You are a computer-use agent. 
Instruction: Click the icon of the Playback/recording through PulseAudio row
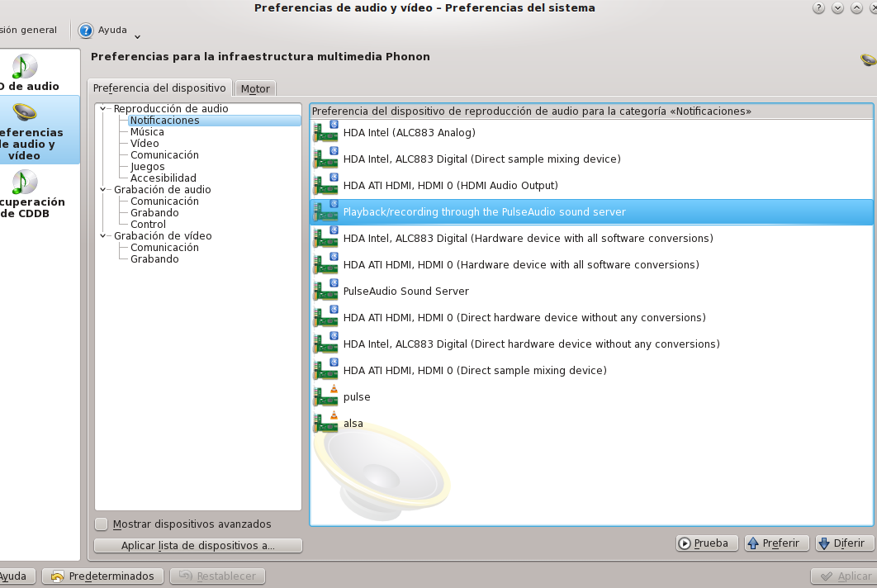(x=325, y=211)
